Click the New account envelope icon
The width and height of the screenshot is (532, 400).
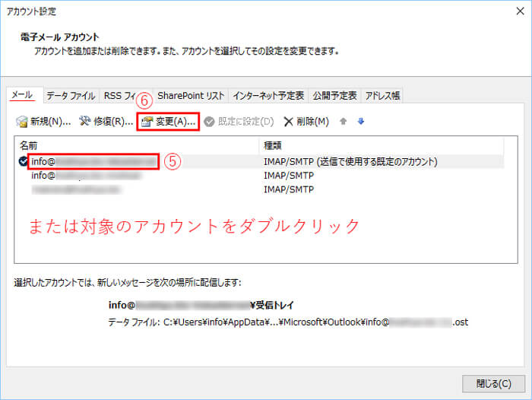click(22, 122)
